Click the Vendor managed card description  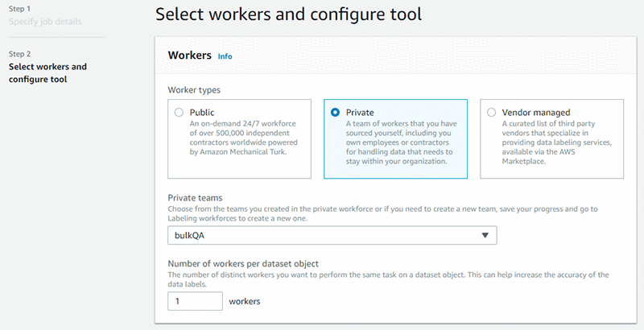click(x=556, y=142)
